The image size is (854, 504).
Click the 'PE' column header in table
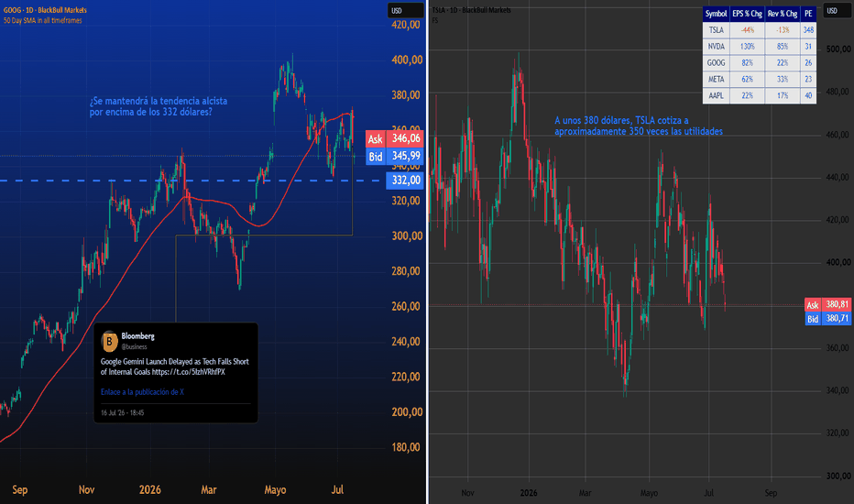808,14
